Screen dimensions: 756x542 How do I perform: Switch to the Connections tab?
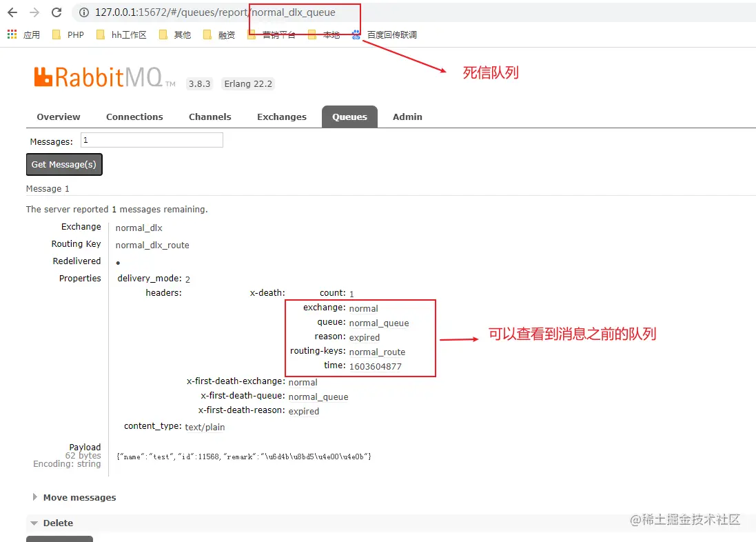(134, 117)
